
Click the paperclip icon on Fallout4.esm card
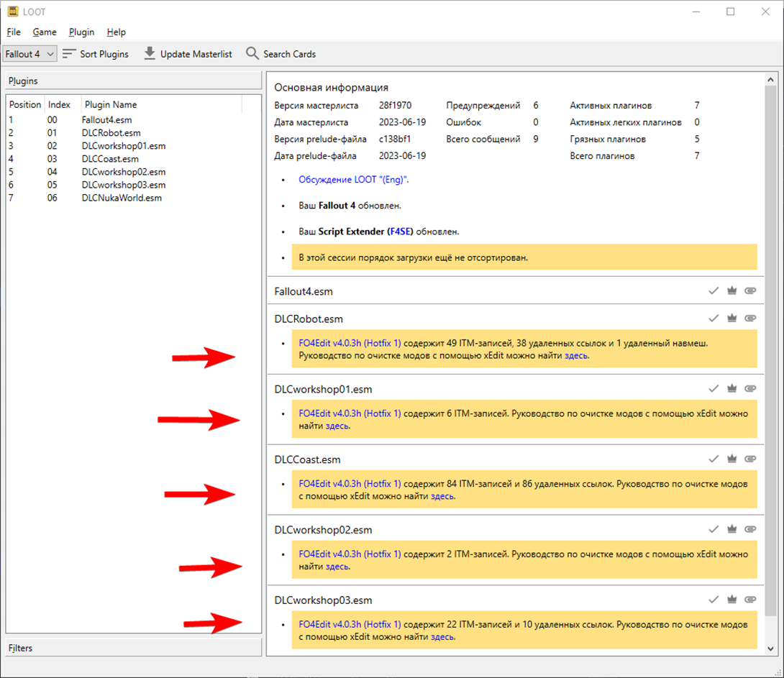[750, 290]
